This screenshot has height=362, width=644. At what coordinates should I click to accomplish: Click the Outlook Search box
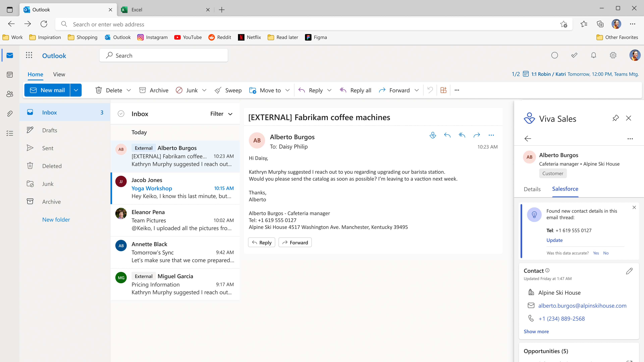pos(164,55)
